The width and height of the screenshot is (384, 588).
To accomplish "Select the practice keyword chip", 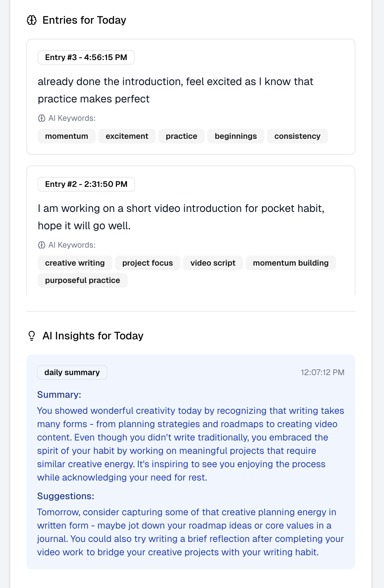I will click(182, 136).
